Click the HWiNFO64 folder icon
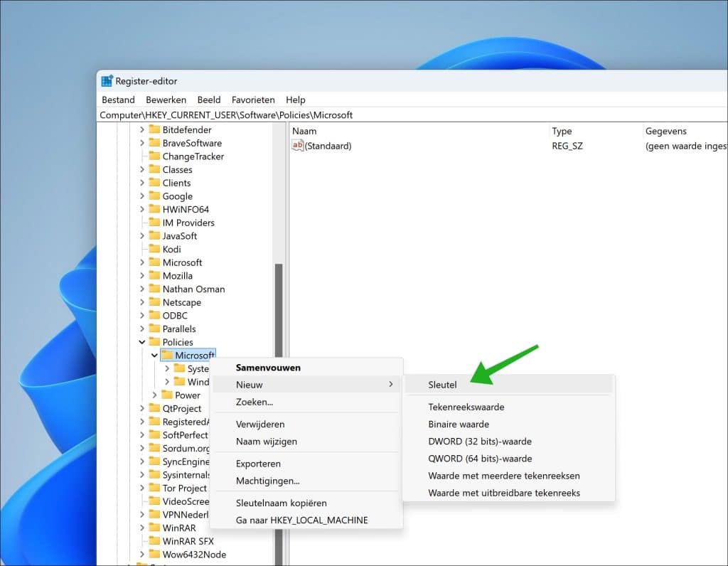 [154, 209]
